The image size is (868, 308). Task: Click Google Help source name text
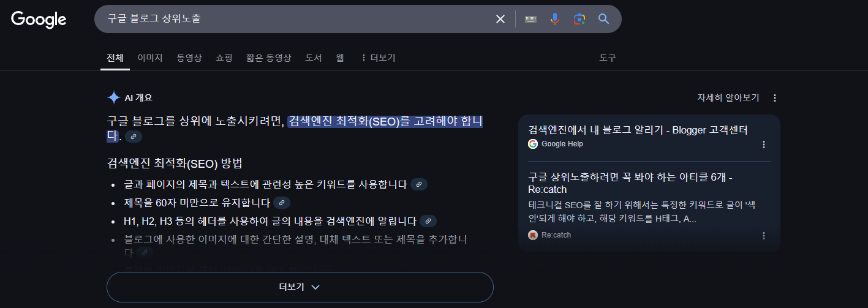click(562, 144)
